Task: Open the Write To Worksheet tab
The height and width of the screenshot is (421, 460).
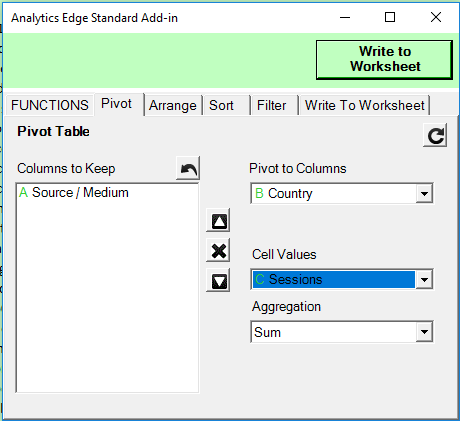Action: (364, 105)
